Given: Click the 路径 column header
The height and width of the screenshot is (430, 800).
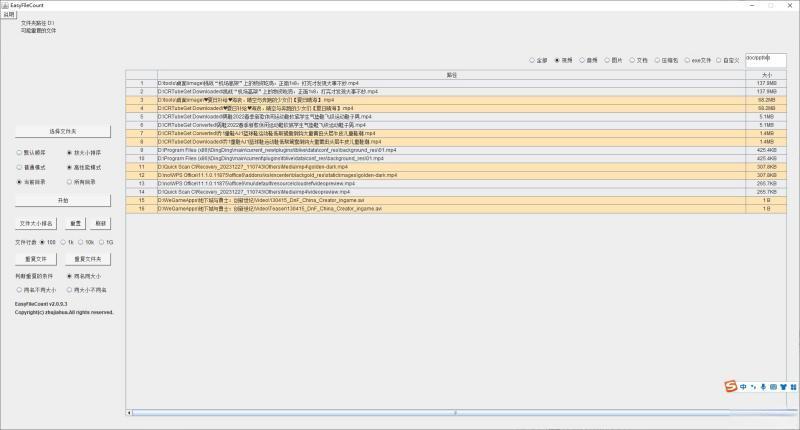Looking at the screenshot, I should (x=452, y=75).
